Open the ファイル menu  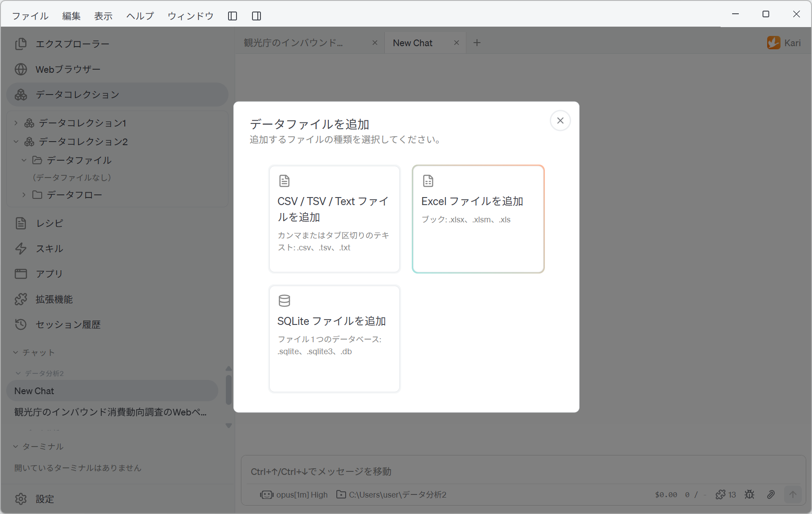[x=30, y=16]
